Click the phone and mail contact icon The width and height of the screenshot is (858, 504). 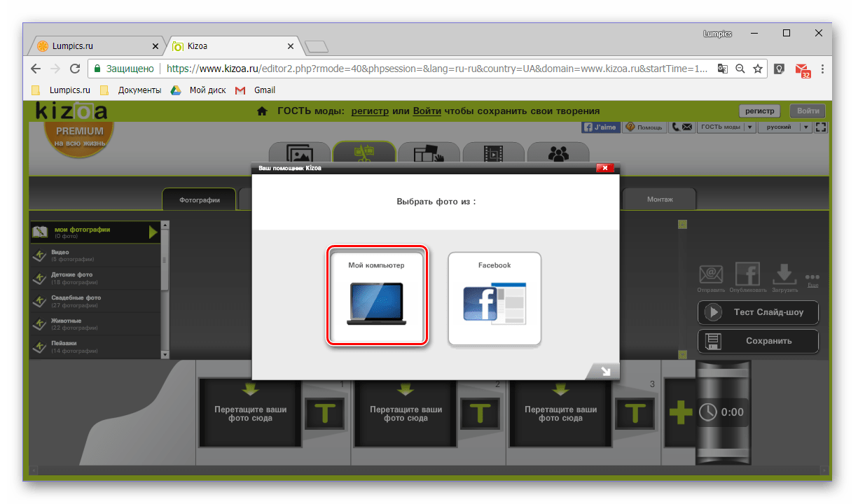(x=681, y=127)
